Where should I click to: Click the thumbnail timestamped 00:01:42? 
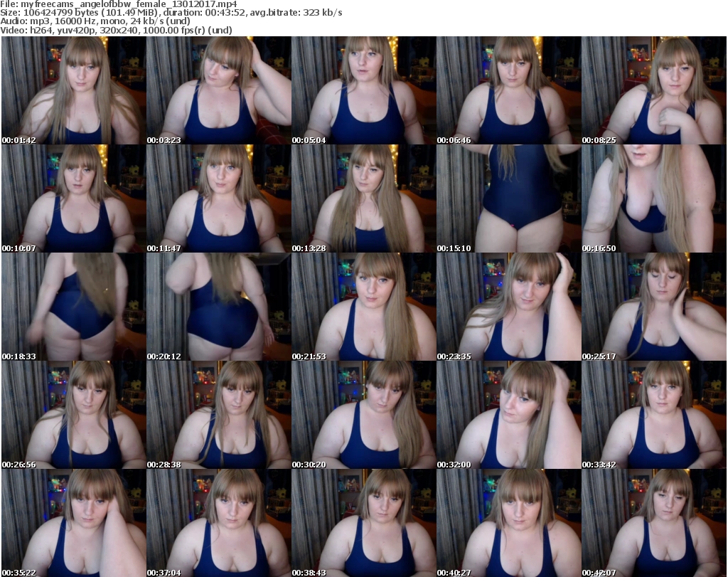coord(73,90)
